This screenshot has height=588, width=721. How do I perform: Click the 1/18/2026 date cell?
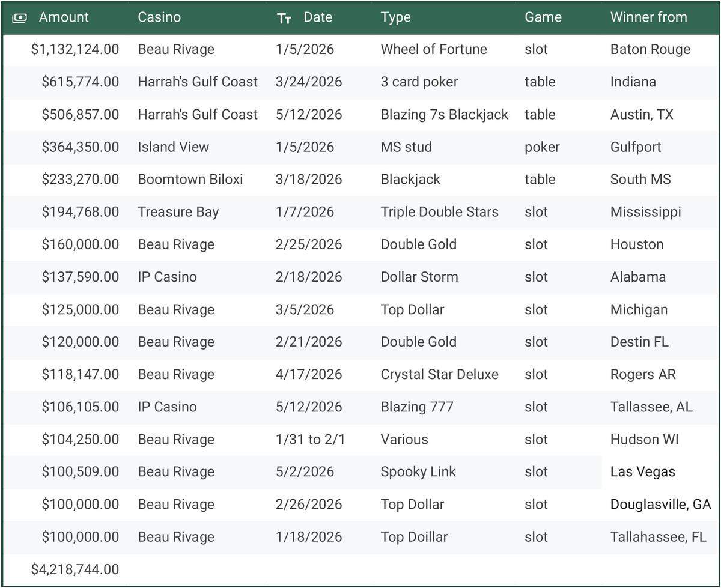[x=309, y=536]
